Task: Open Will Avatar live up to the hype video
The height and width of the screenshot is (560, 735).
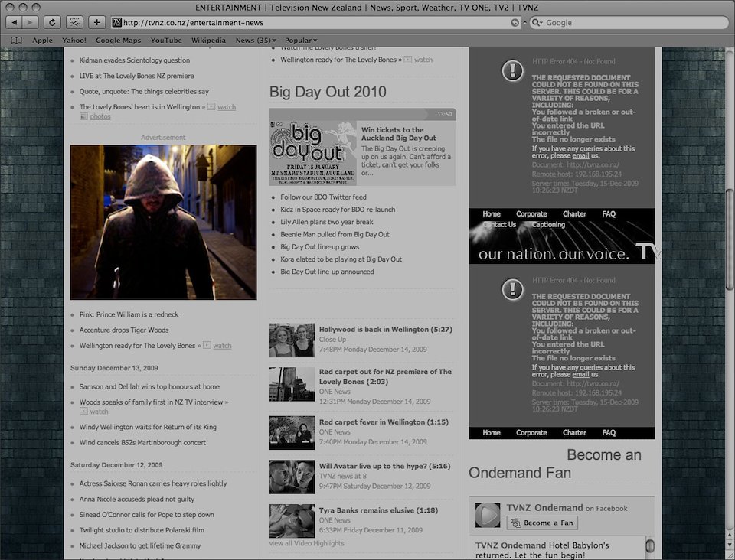Action: (384, 466)
